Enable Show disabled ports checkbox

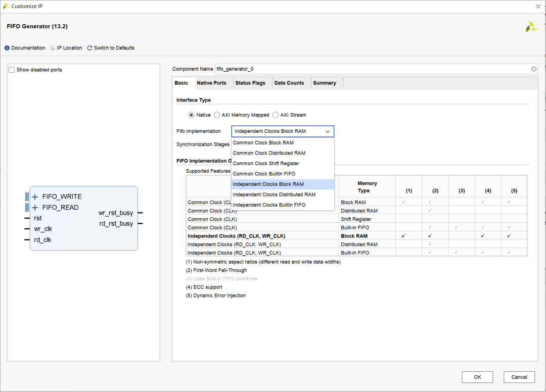[x=12, y=70]
